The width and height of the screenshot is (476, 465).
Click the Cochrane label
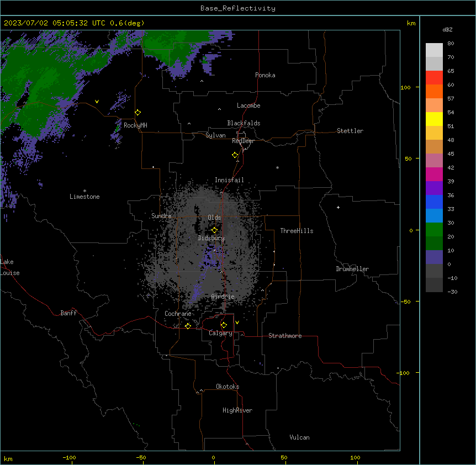178,314
